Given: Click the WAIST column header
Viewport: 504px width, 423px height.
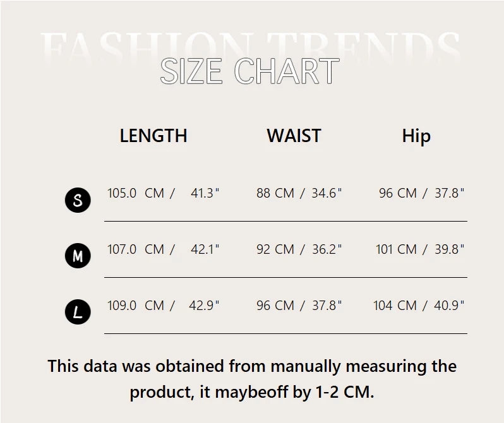Looking at the screenshot, I should coord(294,136).
